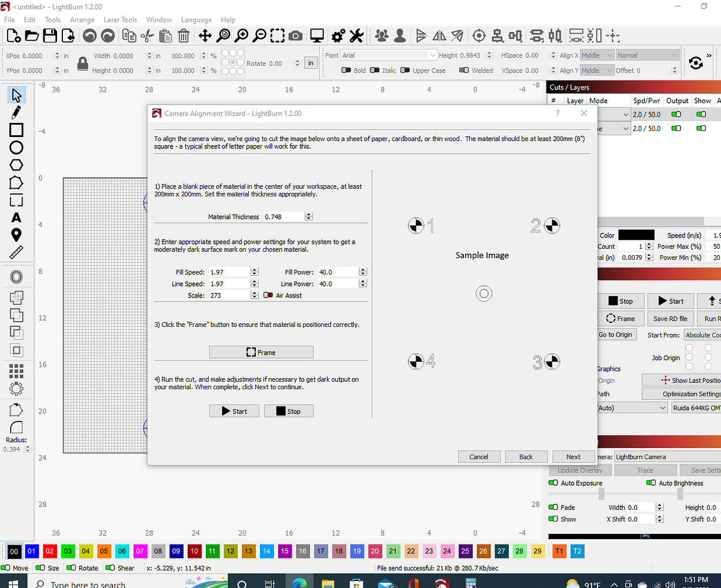Select the Draw Lines pencil tool
The image size is (721, 588).
click(16, 112)
